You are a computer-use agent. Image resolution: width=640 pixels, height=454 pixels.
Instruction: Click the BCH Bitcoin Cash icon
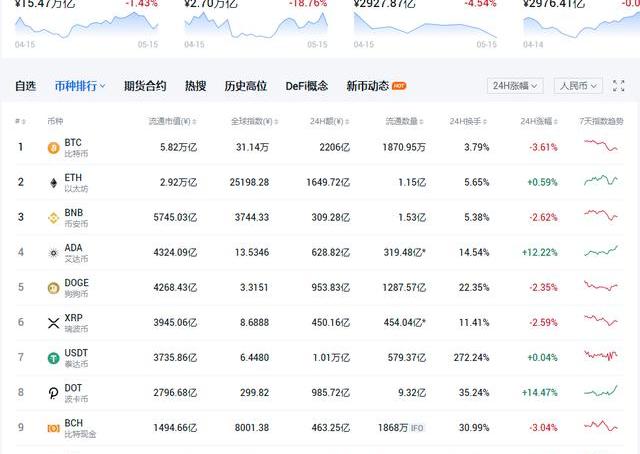click(x=53, y=428)
